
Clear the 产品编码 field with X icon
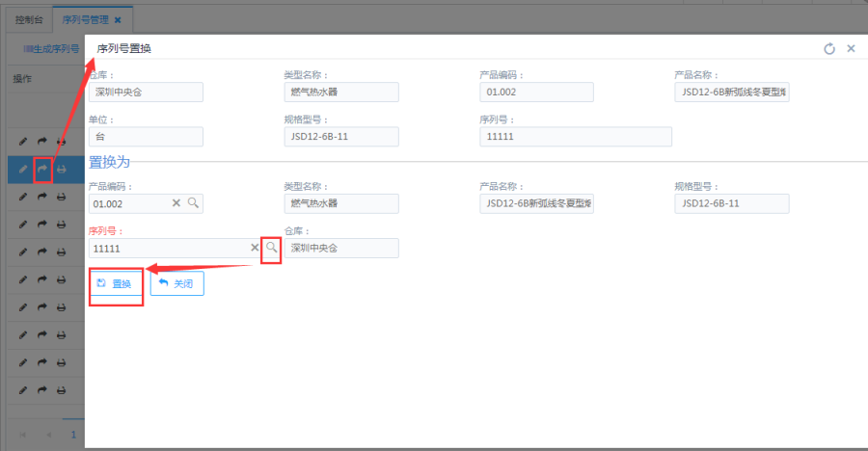176,203
